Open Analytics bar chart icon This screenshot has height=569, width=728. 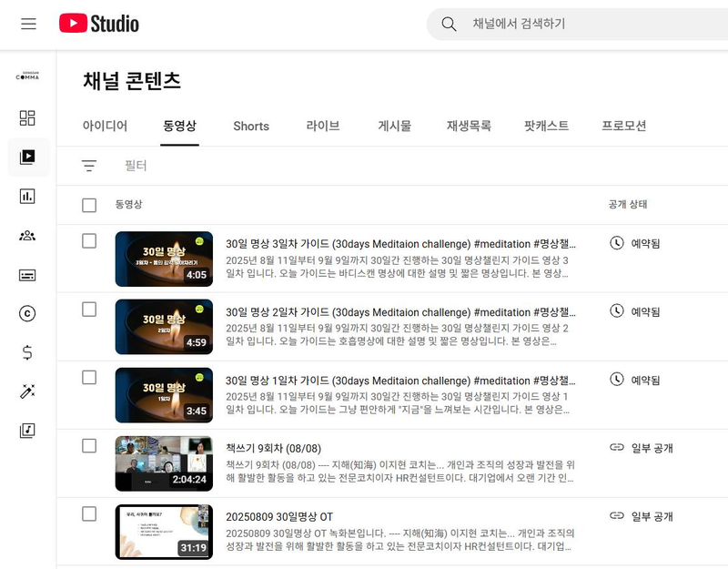click(27, 196)
